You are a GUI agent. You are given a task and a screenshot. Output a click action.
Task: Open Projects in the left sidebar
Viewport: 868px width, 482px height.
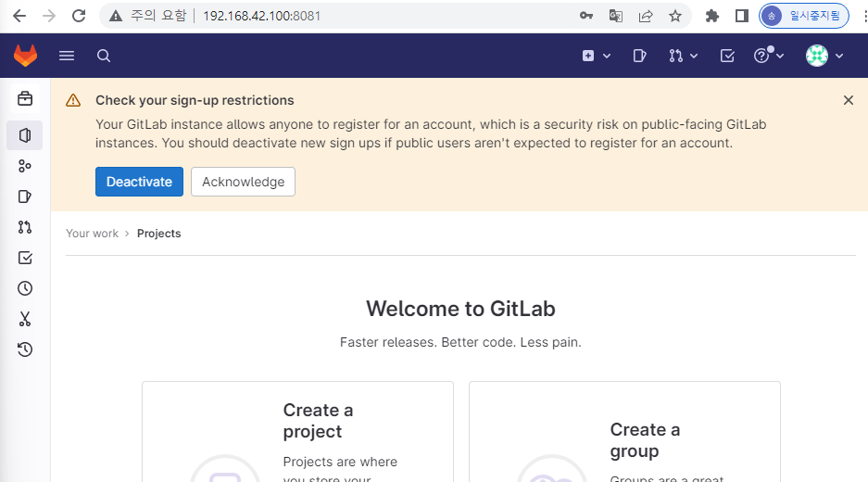tap(25, 135)
